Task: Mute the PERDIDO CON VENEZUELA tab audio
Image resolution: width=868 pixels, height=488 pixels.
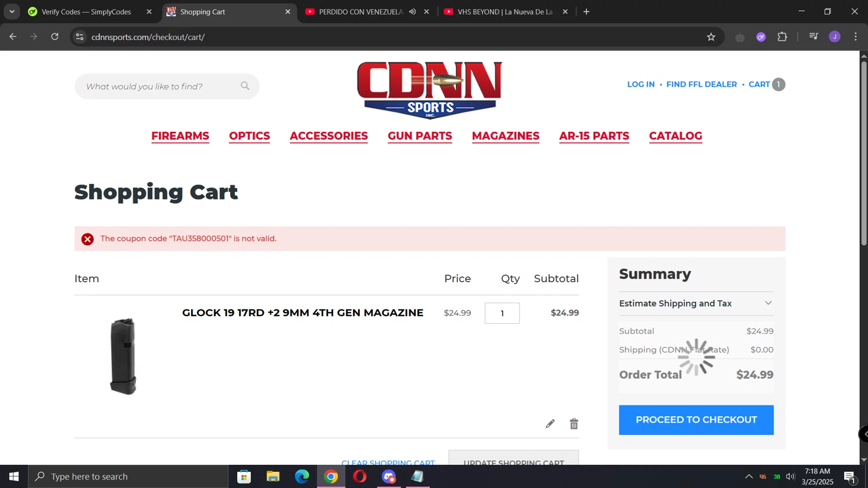Action: 413,12
